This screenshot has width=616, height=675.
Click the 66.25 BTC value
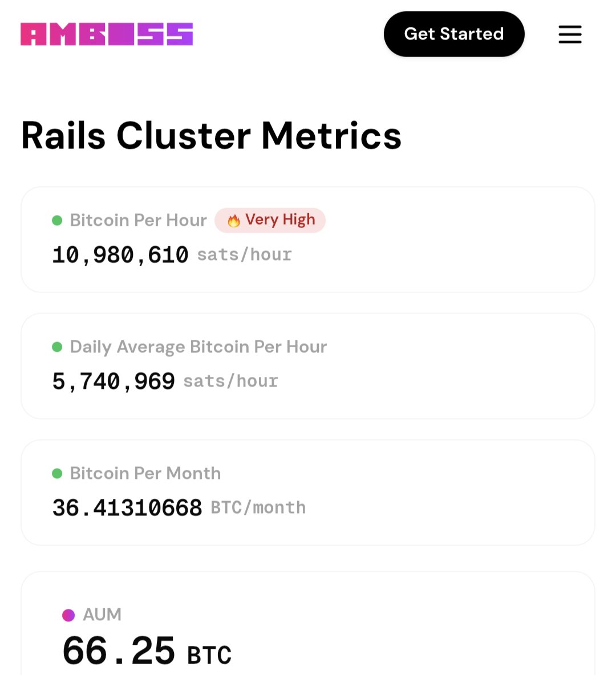point(147,650)
